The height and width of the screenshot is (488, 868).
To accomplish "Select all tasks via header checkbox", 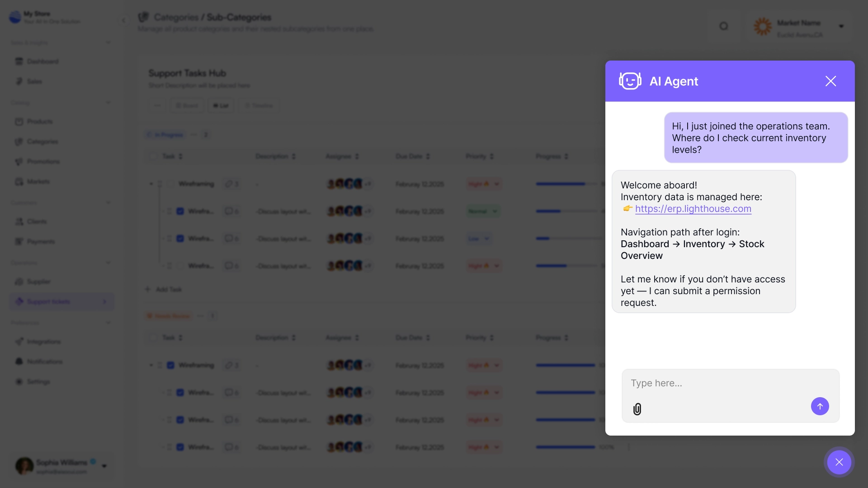I will coord(153,156).
